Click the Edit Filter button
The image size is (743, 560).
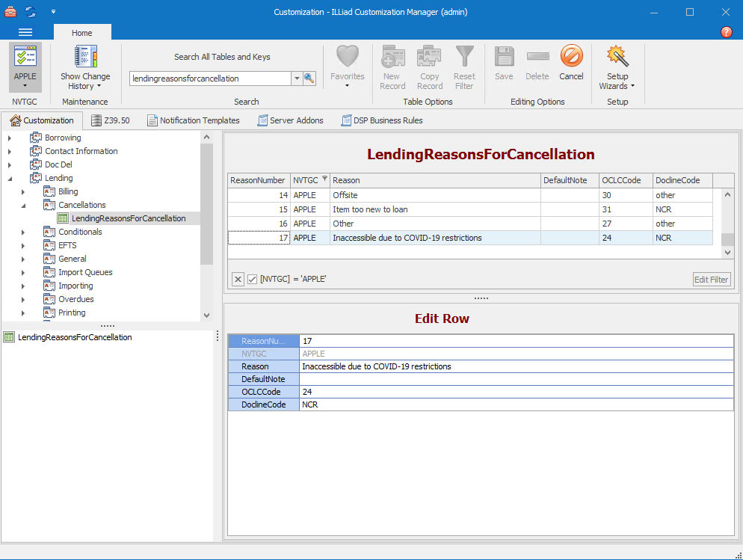point(711,280)
